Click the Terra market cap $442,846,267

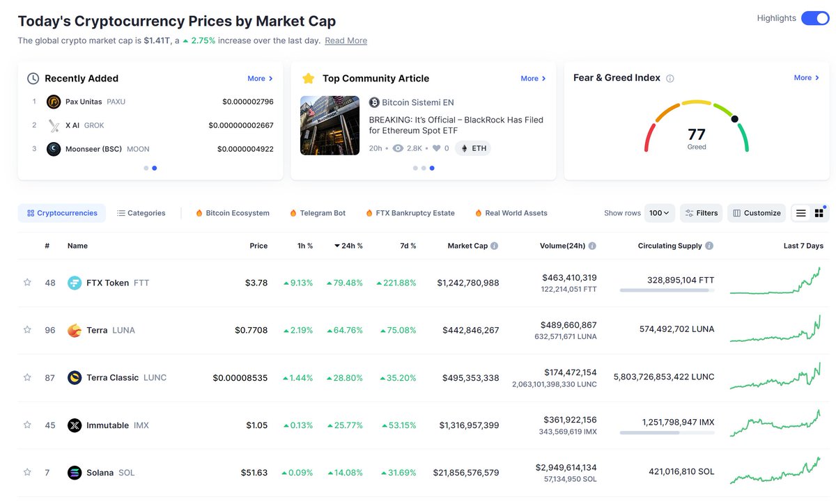471,330
